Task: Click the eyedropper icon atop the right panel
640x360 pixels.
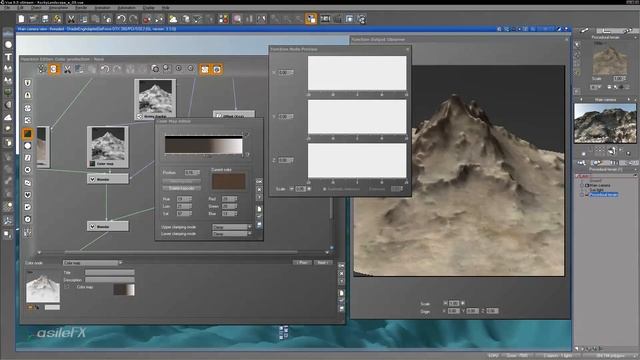Action: coord(584,31)
